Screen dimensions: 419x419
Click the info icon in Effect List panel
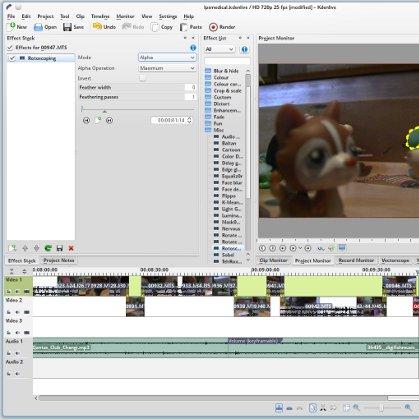pos(244,49)
